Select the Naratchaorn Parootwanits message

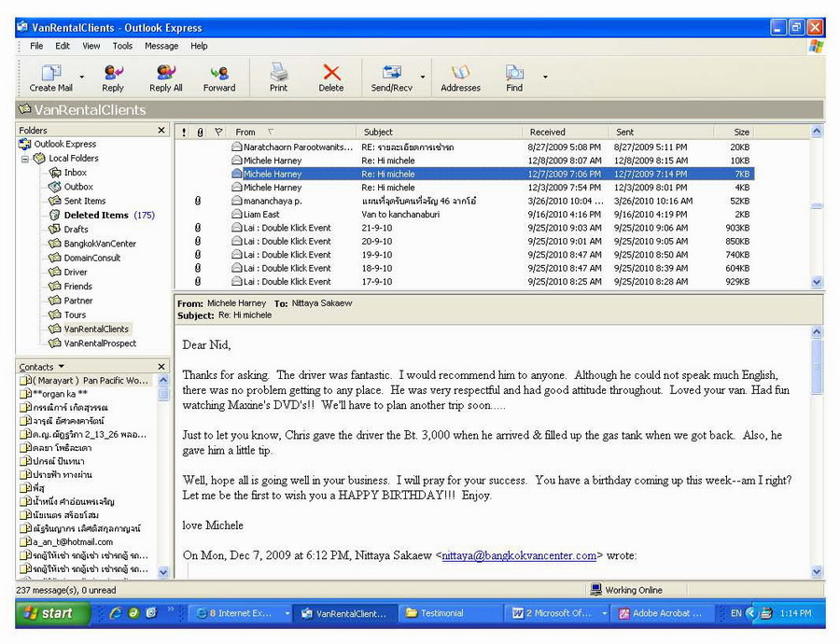(x=465, y=147)
